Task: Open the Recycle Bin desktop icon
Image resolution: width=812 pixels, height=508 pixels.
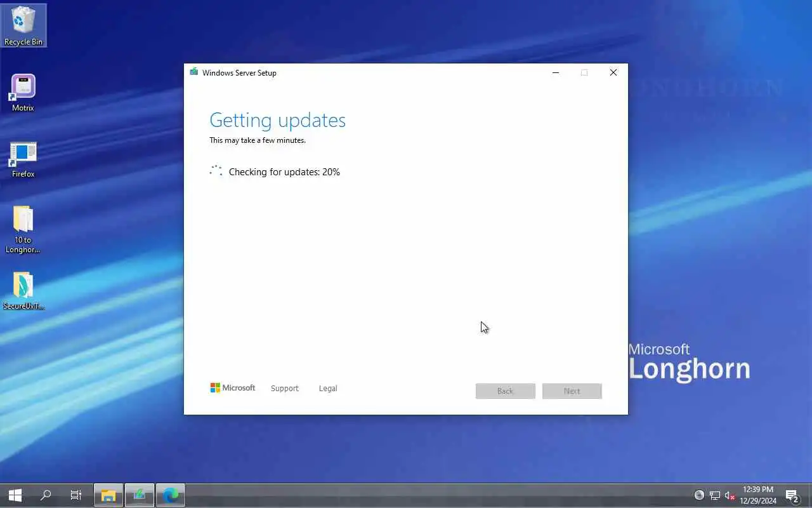Action: pos(23,25)
